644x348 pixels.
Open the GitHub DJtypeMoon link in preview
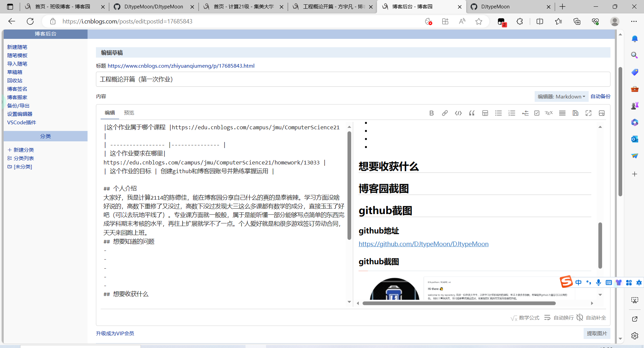[x=424, y=244]
